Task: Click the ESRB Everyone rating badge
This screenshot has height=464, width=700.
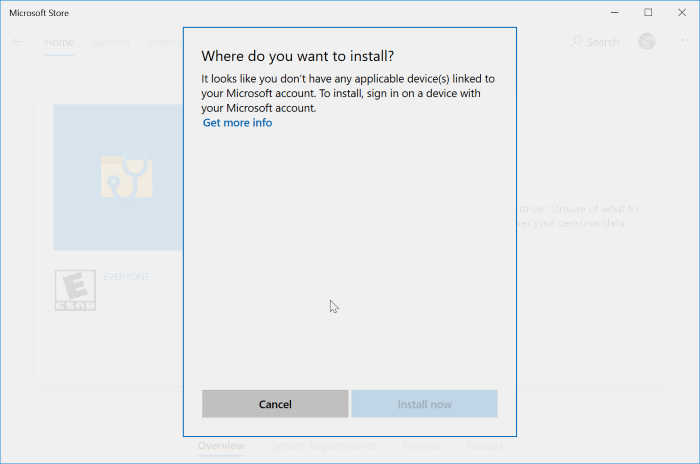Action: [75, 290]
